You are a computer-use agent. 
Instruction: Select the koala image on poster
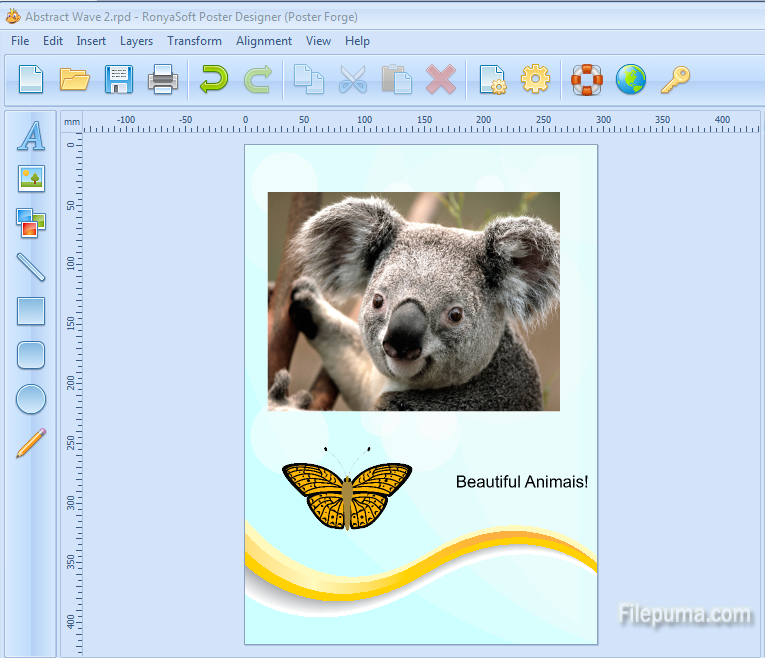413,301
